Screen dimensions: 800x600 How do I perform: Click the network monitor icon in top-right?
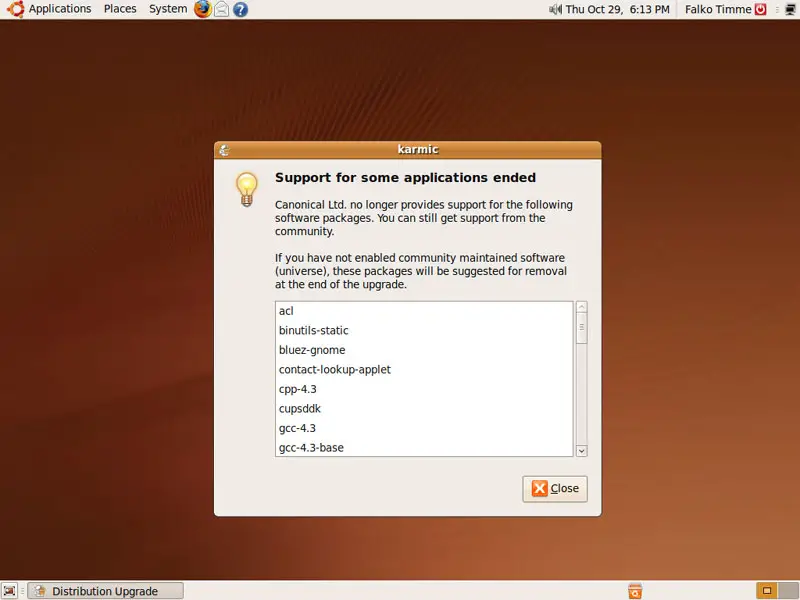(x=790, y=9)
